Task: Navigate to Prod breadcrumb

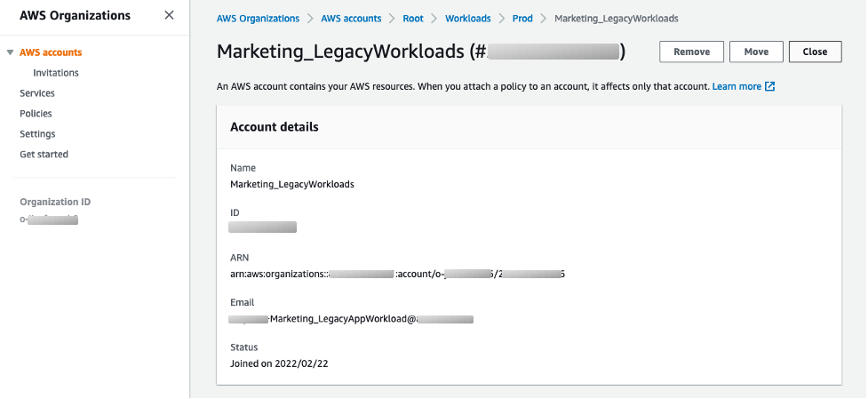Action: tap(522, 19)
